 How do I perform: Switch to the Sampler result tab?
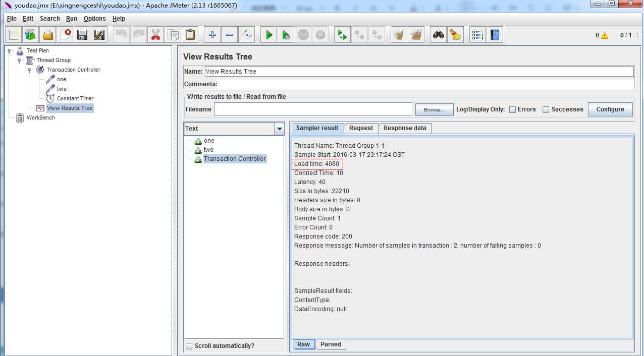pos(317,128)
